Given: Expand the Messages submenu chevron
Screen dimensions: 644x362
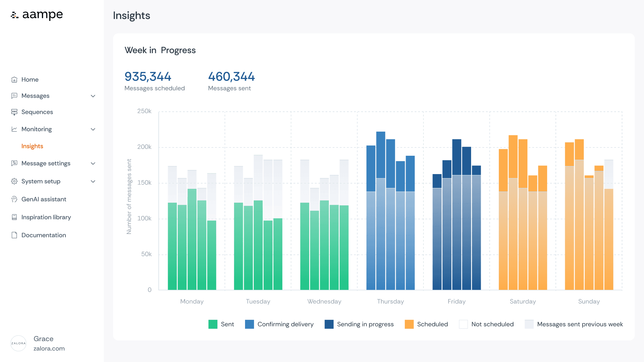Looking at the screenshot, I should [x=93, y=96].
